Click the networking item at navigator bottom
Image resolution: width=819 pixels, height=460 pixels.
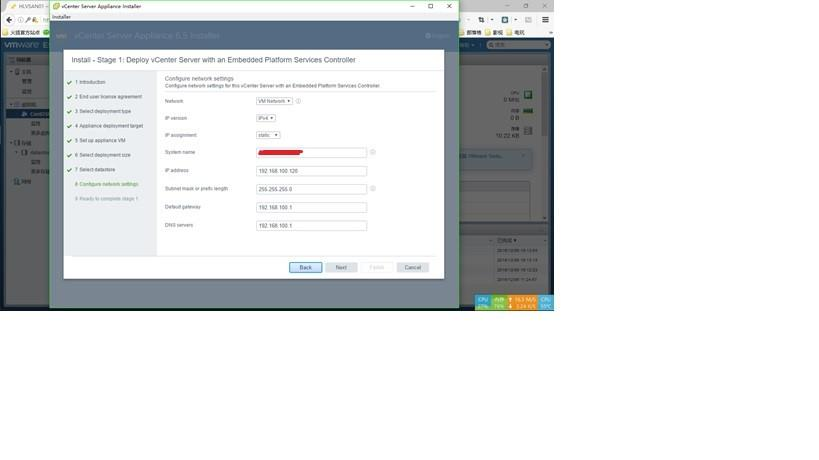[x=22, y=182]
